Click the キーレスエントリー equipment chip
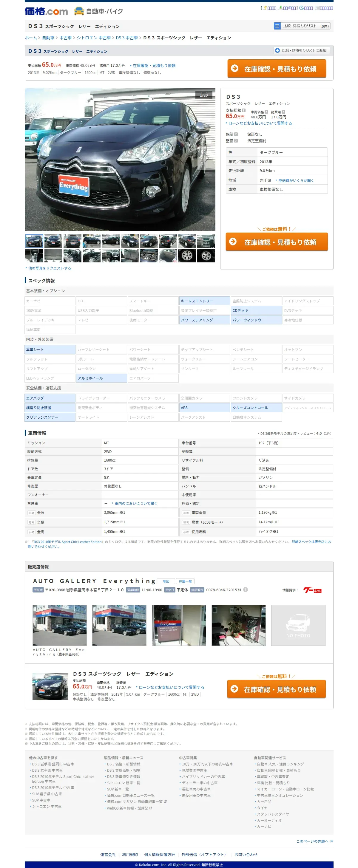 204,301
